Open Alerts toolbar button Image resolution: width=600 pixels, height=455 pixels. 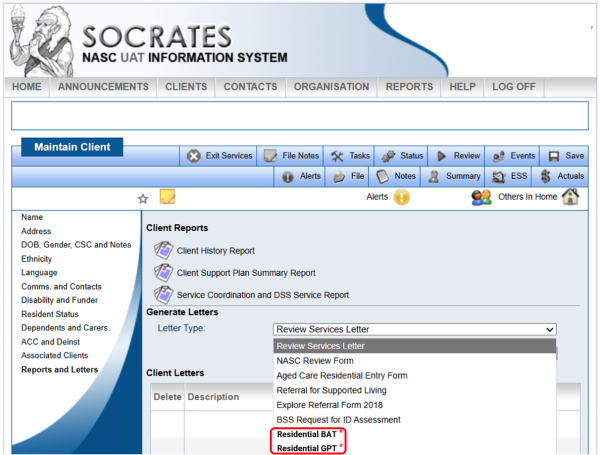(300, 176)
